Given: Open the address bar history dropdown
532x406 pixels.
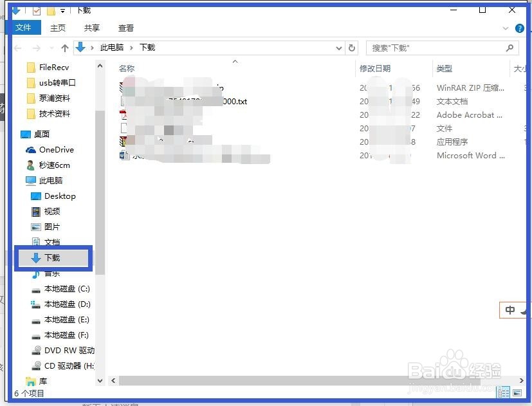Looking at the screenshot, I should pyautogui.click(x=338, y=48).
